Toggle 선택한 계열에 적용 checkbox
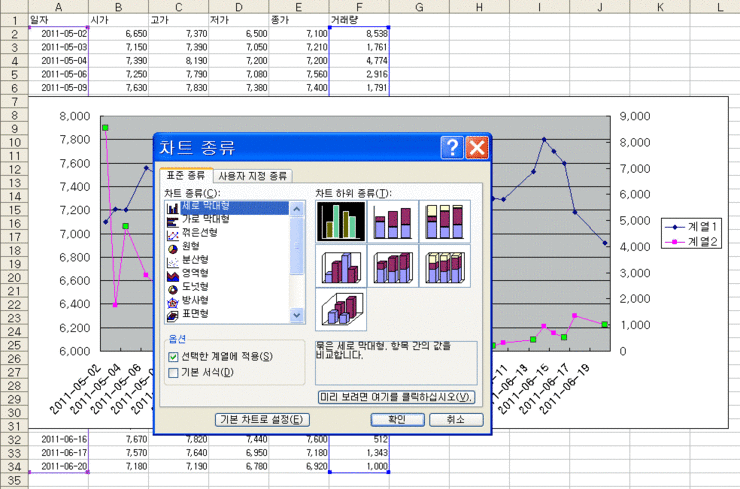This screenshot has width=740, height=489. 174,357
